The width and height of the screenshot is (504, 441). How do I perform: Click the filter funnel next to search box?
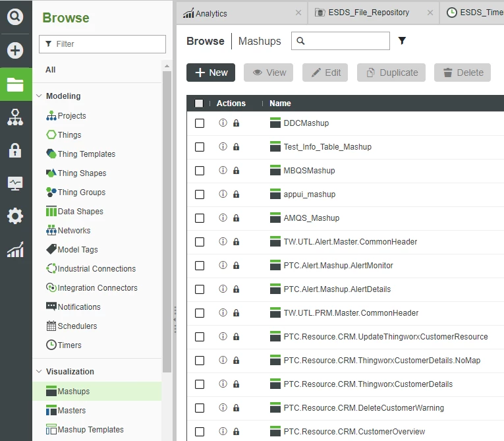click(402, 40)
